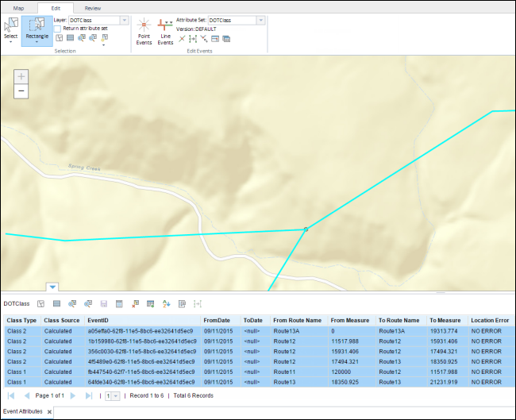516x420 pixels.
Task: Switch to the Map tab
Action: pyautogui.click(x=18, y=7)
